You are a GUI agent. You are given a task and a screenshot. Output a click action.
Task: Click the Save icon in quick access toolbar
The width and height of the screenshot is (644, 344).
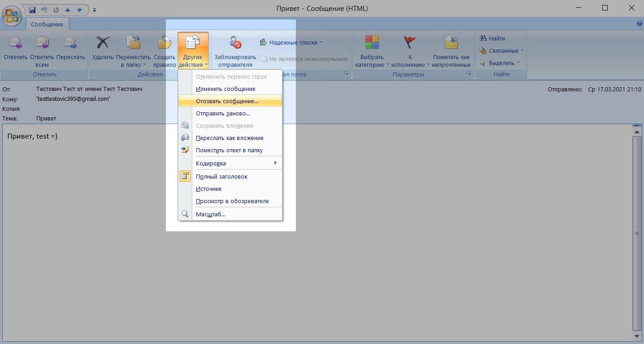point(32,9)
